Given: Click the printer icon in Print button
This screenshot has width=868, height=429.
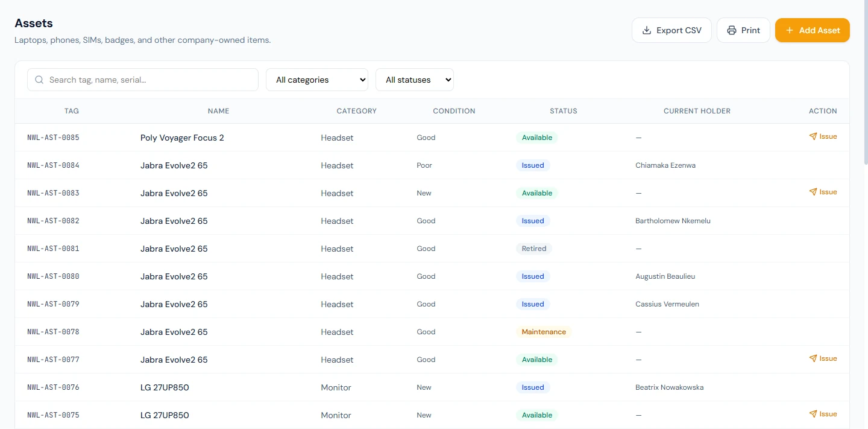Looking at the screenshot, I should coord(732,30).
